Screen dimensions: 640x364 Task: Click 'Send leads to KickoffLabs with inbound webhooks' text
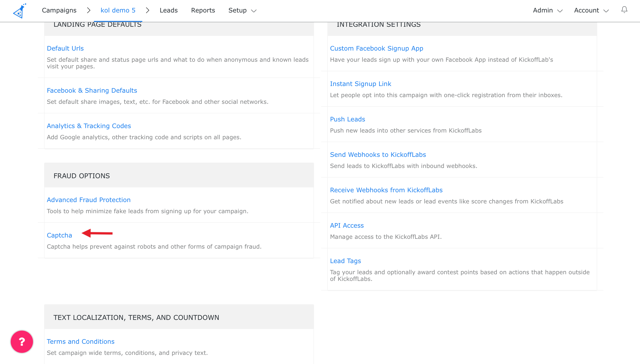pyautogui.click(x=404, y=166)
